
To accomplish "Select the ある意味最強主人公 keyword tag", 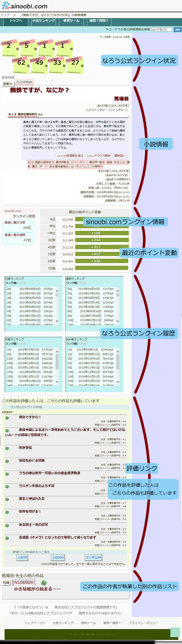I will pos(62,166).
